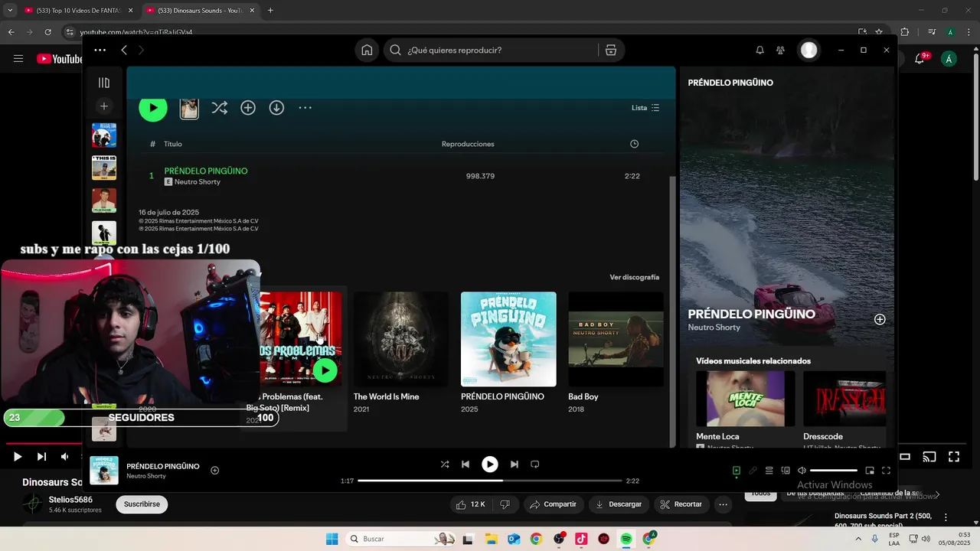Viewport: 980px width, 551px height.
Task: Play album with large green button
Action: coord(153,108)
